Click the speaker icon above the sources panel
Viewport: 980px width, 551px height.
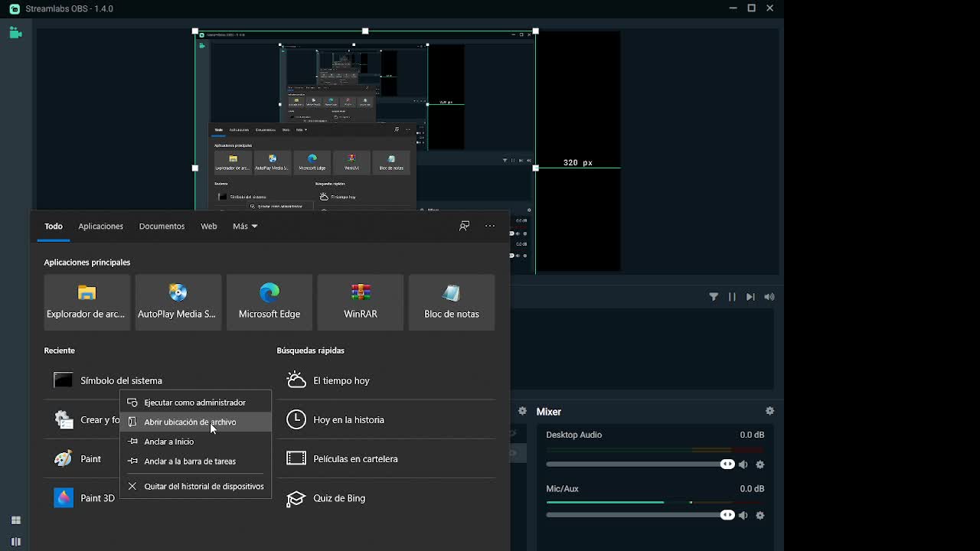(x=769, y=297)
